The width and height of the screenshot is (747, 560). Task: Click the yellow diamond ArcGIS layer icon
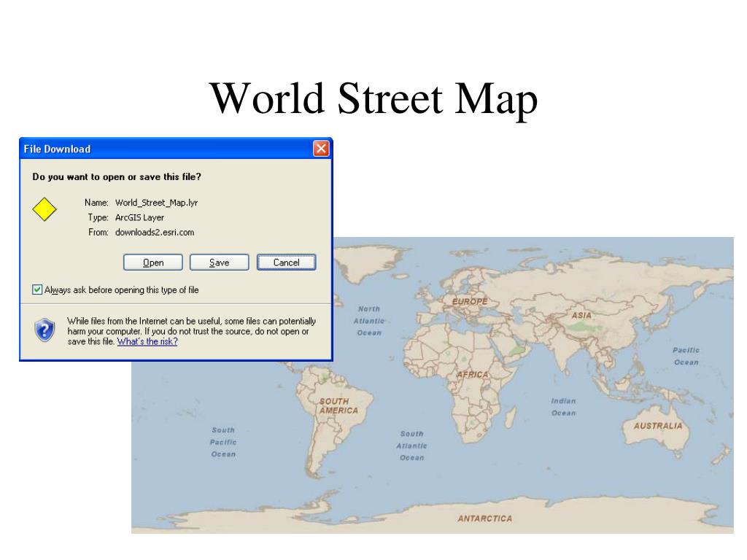(x=44, y=209)
